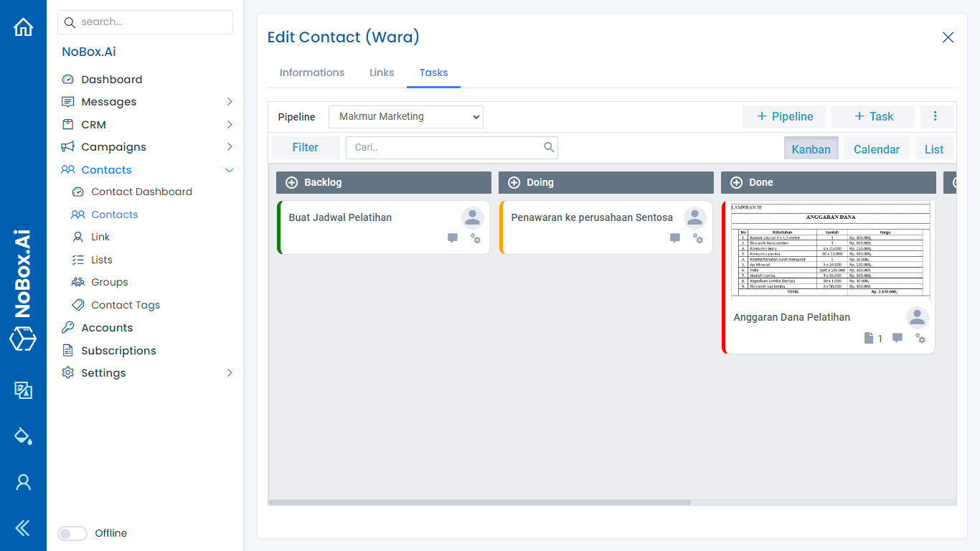Open the comment icon on Buat Jadwal Pelatihan card
980x551 pixels.
coord(453,238)
